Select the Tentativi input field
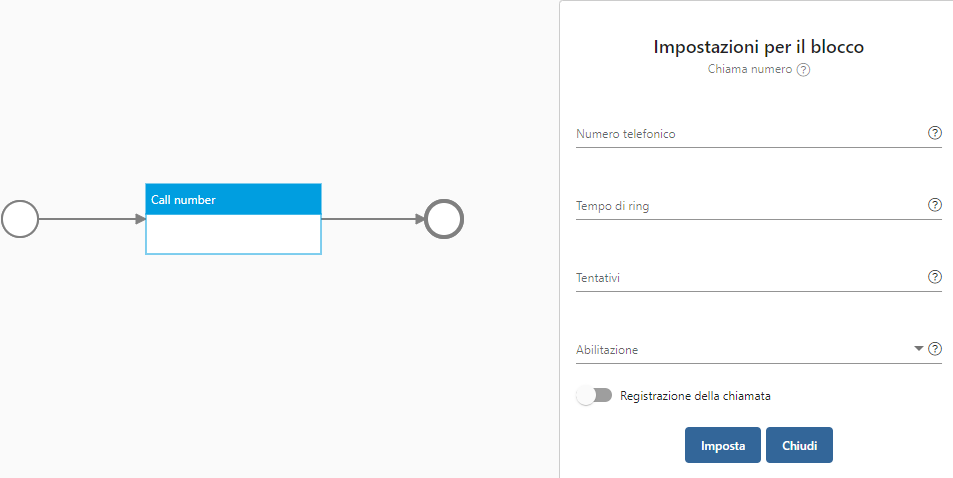This screenshot has width=953, height=478. 750,277
